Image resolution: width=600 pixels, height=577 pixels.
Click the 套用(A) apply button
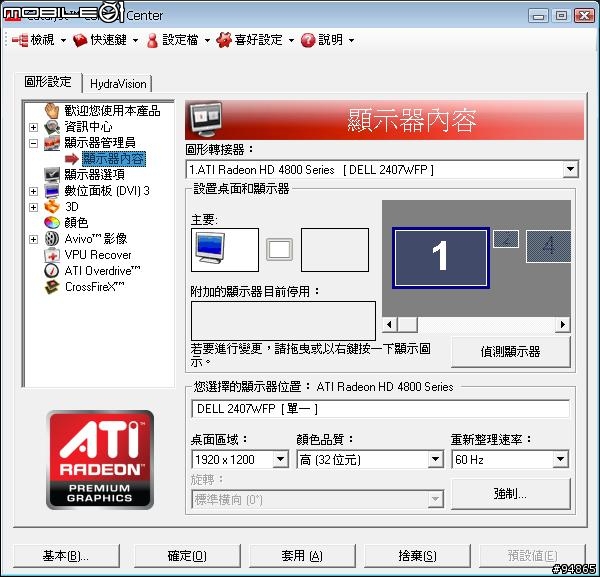tap(302, 556)
